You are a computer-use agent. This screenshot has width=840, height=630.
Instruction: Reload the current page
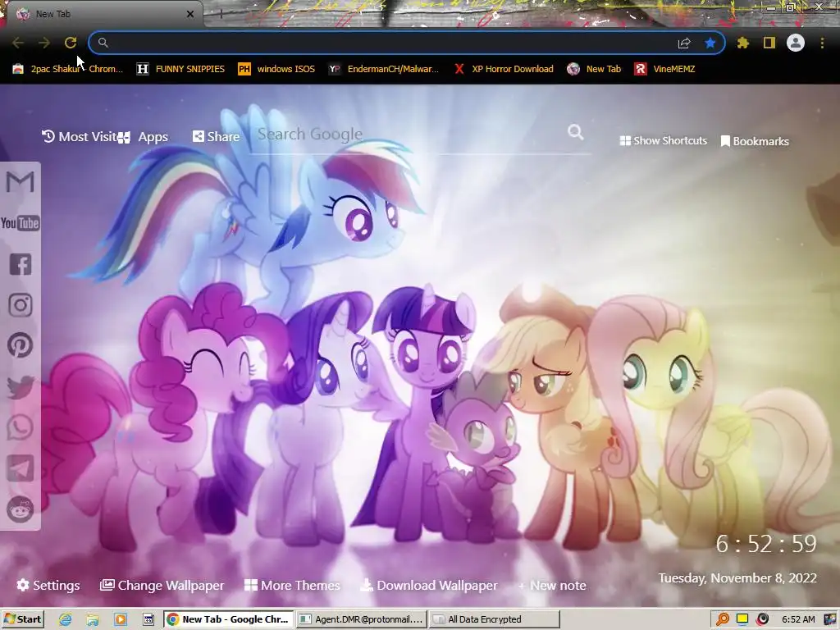tap(71, 43)
